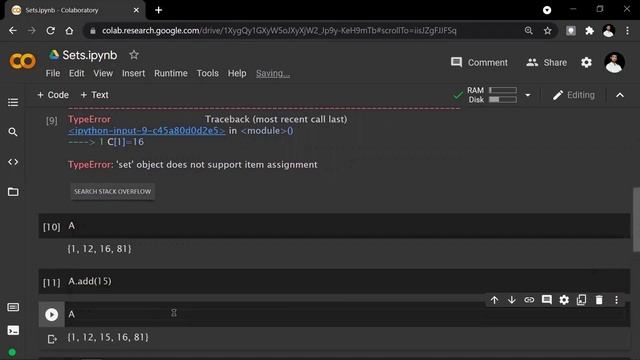Open the View menu

(103, 73)
